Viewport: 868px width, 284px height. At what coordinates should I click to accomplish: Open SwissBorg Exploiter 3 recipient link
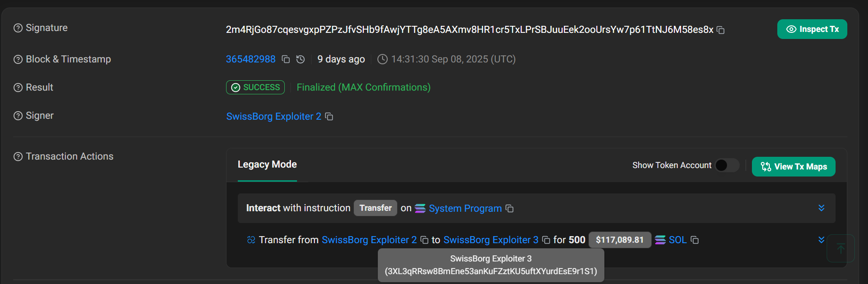tap(491, 240)
